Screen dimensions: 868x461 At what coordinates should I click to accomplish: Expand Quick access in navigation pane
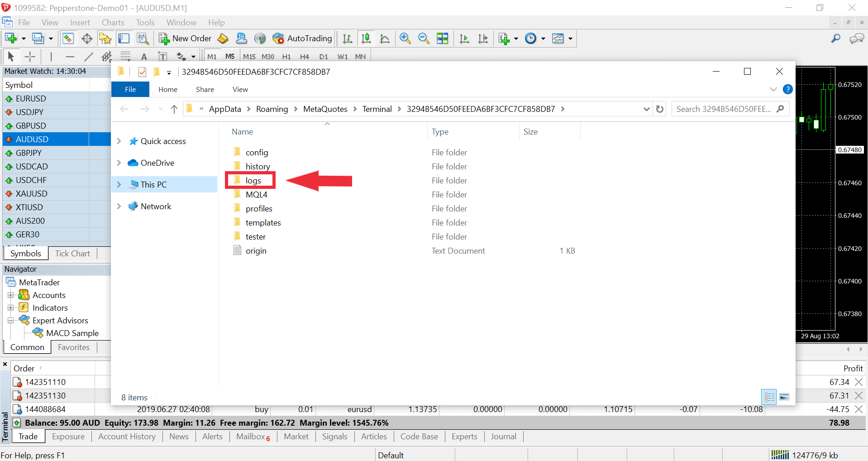point(119,141)
